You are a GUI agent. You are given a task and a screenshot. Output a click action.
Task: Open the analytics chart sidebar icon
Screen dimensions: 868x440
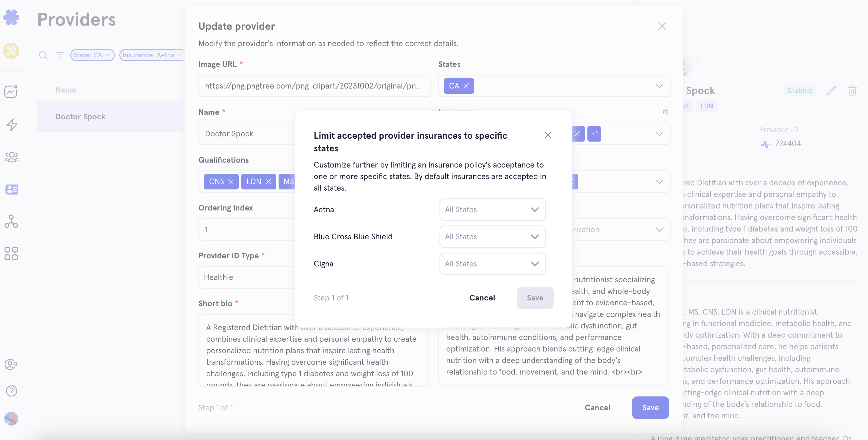[x=11, y=91]
